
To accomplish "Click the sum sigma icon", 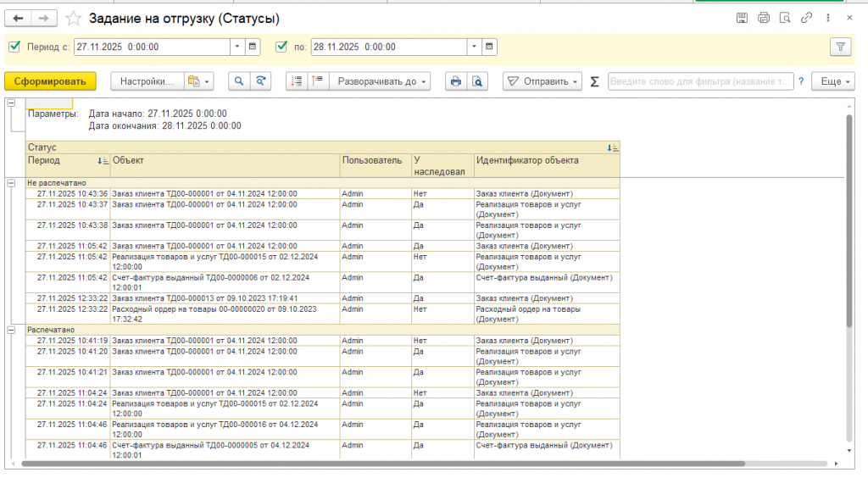I will 594,81.
